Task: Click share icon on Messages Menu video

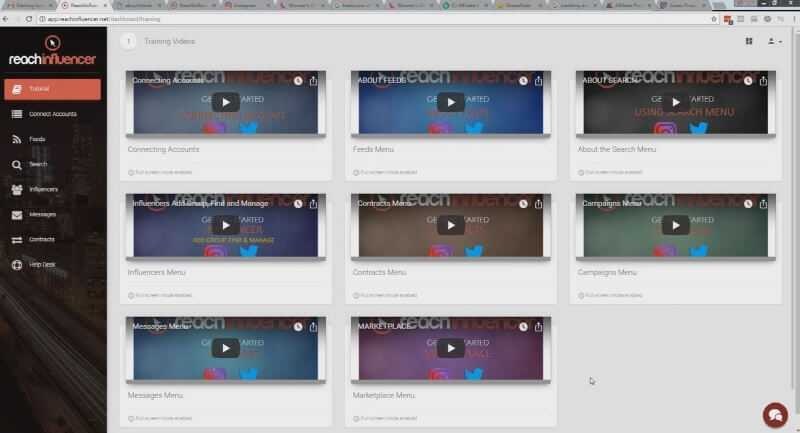Action: point(313,326)
